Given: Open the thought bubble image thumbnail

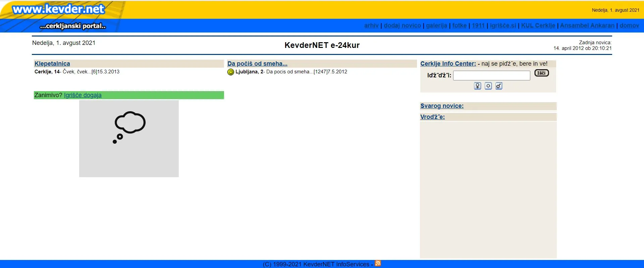Looking at the screenshot, I should click(129, 139).
